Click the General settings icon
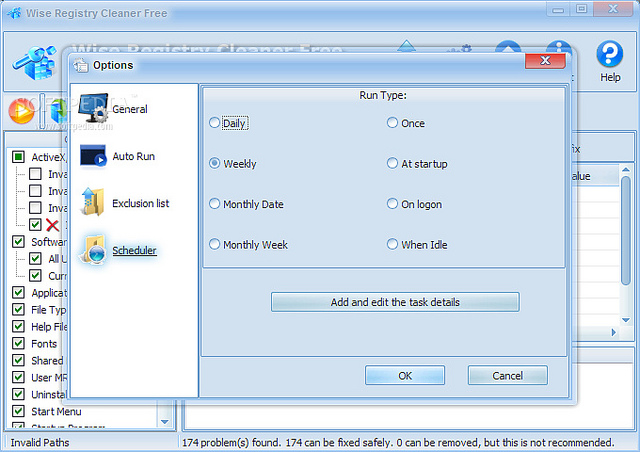Viewport: 640px width, 452px height. pyautogui.click(x=94, y=108)
